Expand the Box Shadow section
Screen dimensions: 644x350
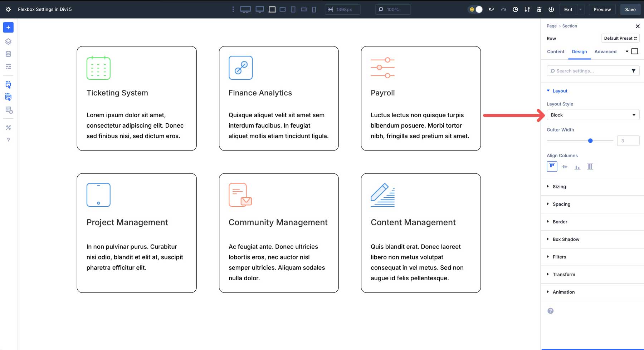(x=565, y=239)
